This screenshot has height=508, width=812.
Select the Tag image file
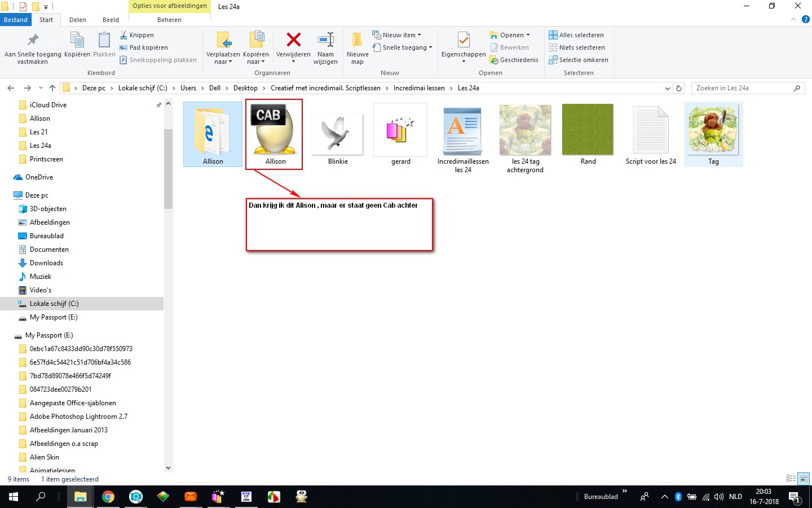pyautogui.click(x=713, y=134)
